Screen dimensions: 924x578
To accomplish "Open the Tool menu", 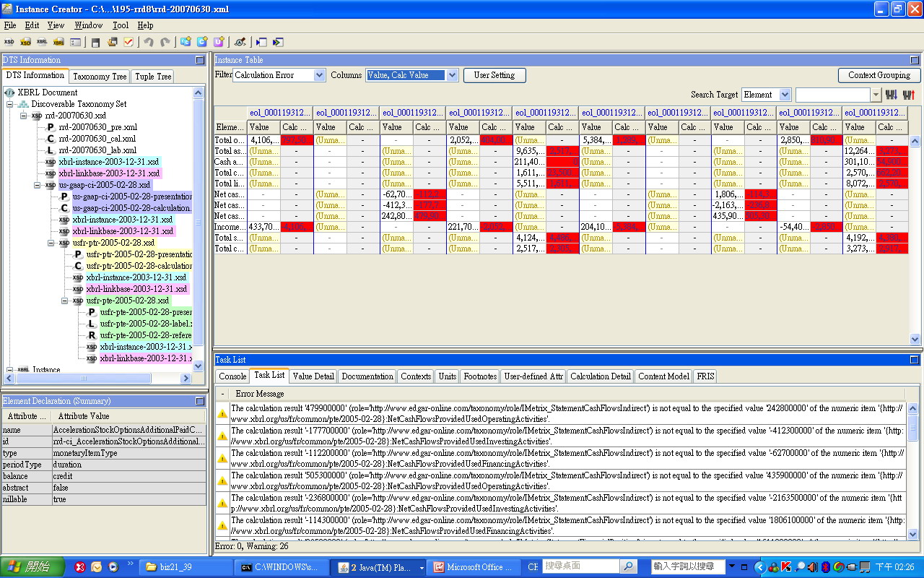I will pyautogui.click(x=121, y=25).
